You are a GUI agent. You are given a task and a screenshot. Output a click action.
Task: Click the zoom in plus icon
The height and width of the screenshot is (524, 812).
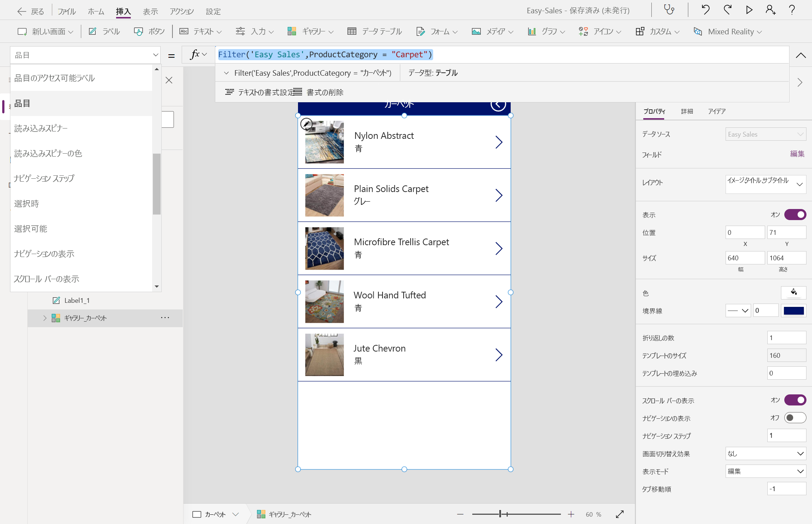571,514
